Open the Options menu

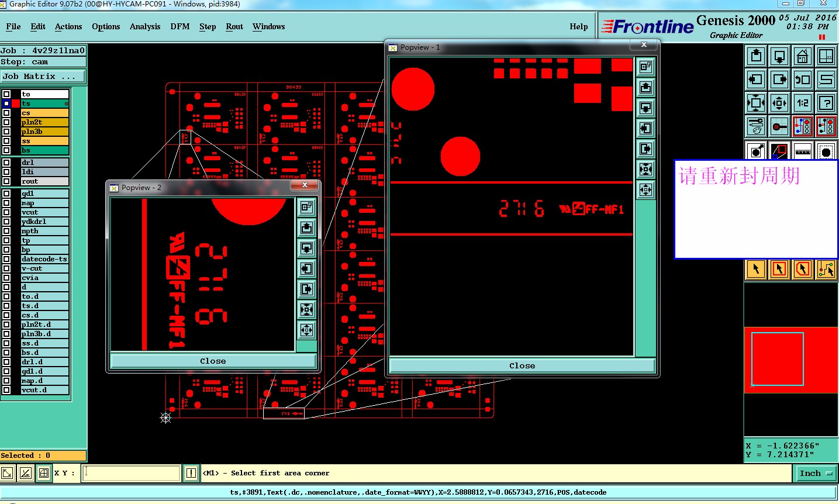[106, 26]
